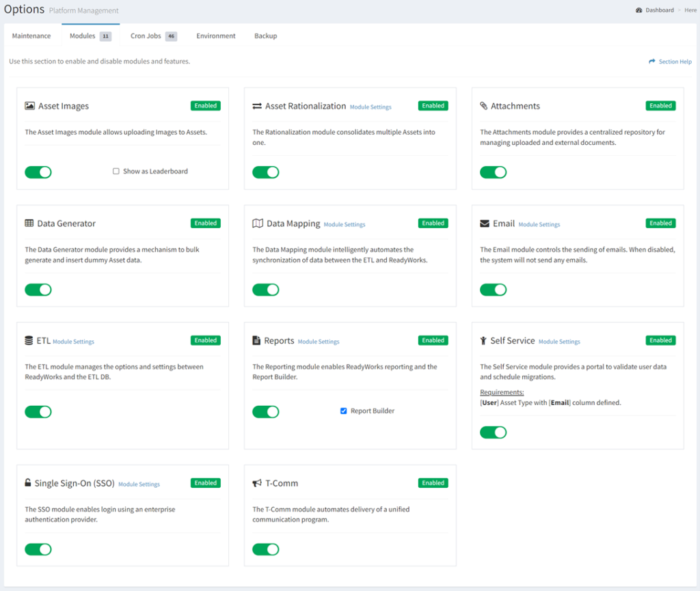Click the Dashboard breadcrumb link
The image size is (700, 591).
point(659,10)
